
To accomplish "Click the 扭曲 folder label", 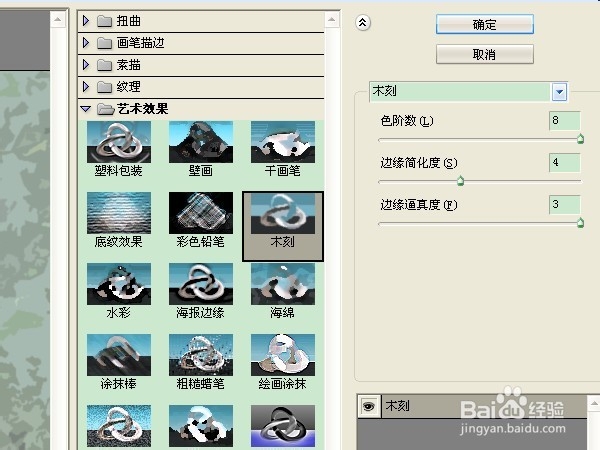I will [x=129, y=21].
